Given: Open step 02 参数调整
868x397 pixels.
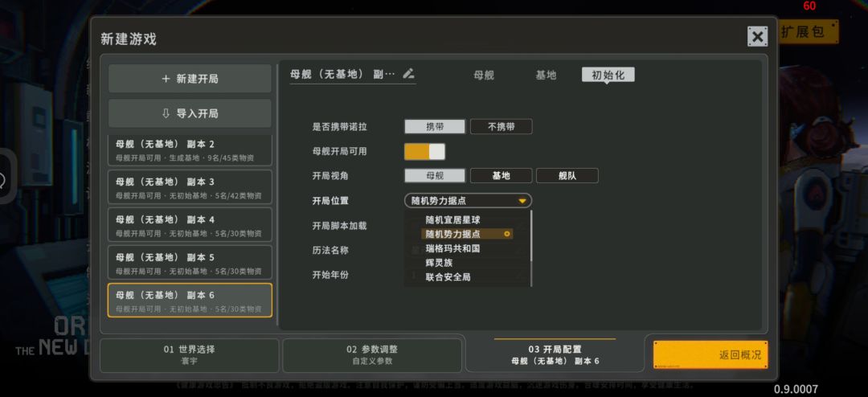Looking at the screenshot, I should pos(372,355).
